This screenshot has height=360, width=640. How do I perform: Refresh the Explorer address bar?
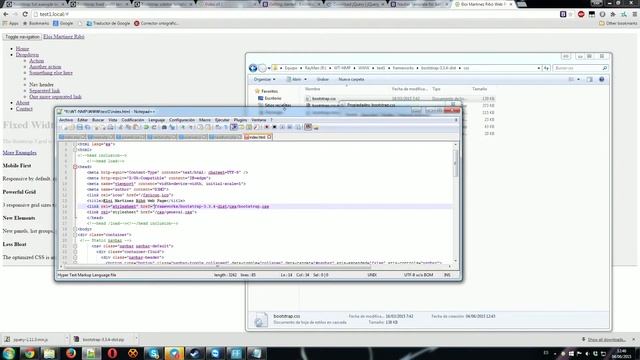[x=546, y=68]
